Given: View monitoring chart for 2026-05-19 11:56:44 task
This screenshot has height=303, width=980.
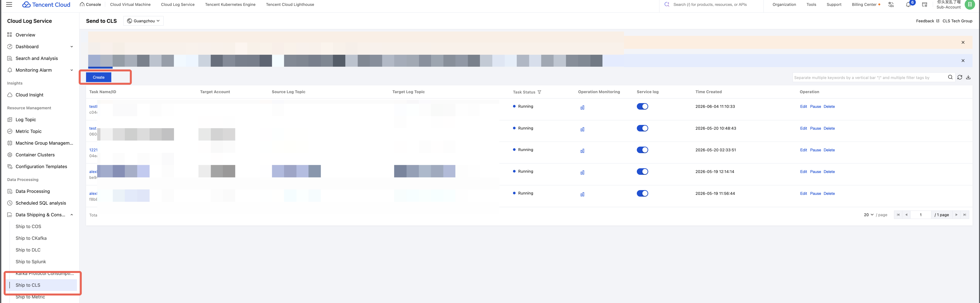Looking at the screenshot, I should 582,194.
